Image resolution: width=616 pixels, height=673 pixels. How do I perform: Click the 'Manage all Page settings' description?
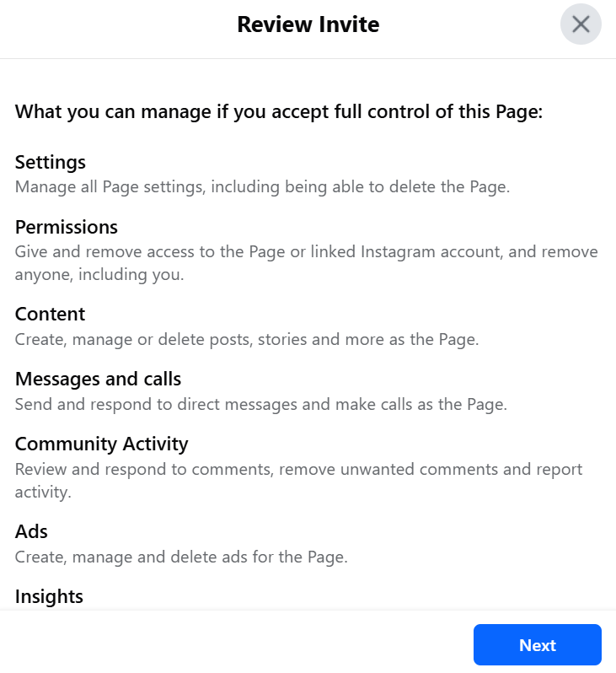coord(262,186)
